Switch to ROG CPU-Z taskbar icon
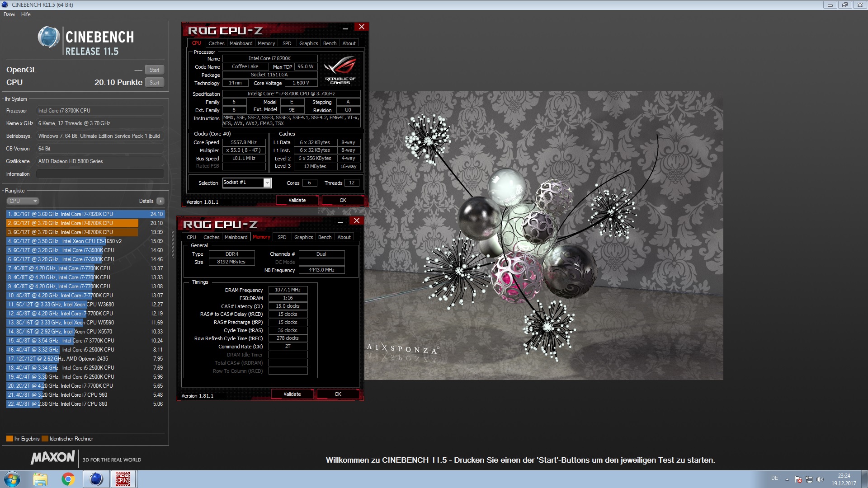868x488 pixels. (x=123, y=479)
